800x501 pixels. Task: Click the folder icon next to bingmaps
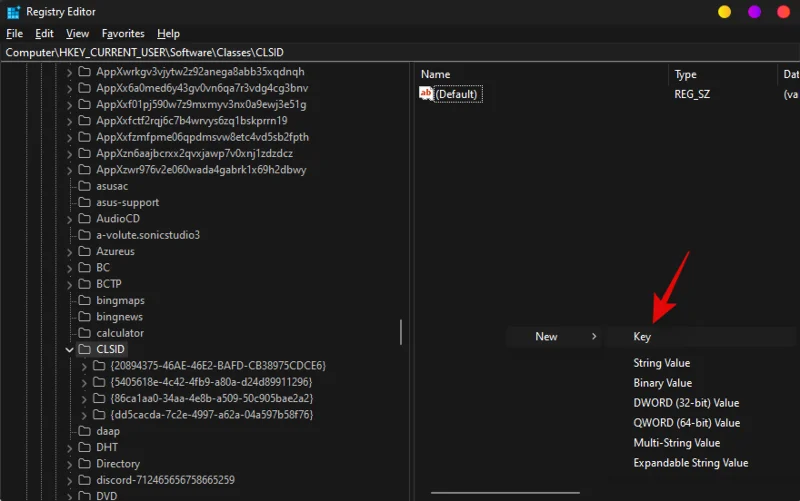[x=85, y=300]
